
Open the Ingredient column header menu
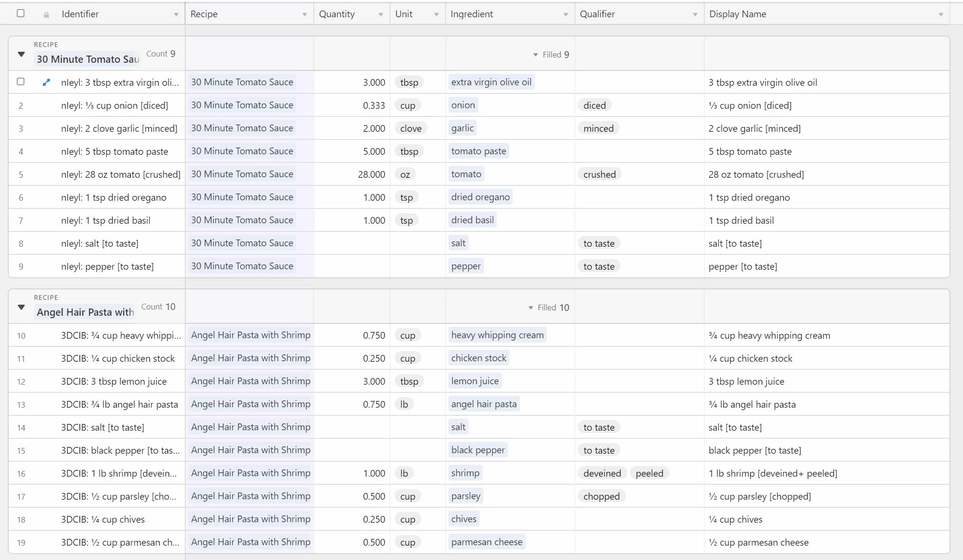(566, 15)
